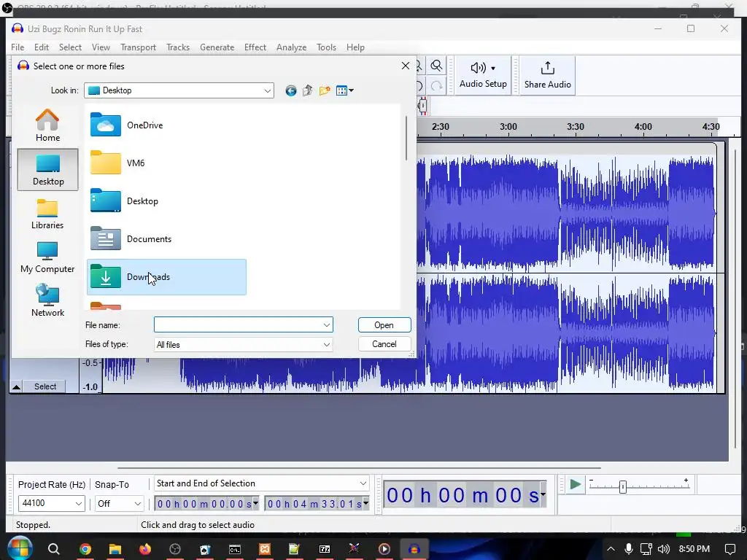Open My Computer in the dialog sidebar

pos(47,257)
